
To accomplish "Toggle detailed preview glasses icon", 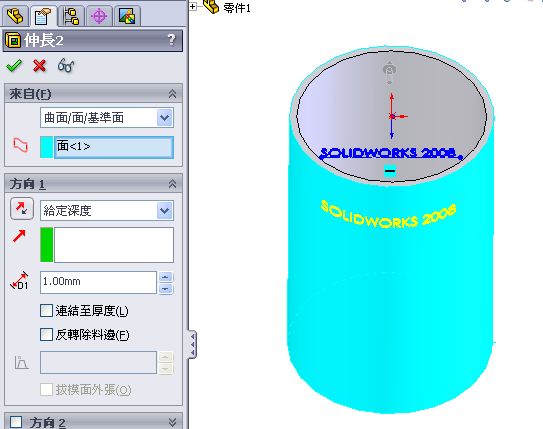I will (x=66, y=65).
